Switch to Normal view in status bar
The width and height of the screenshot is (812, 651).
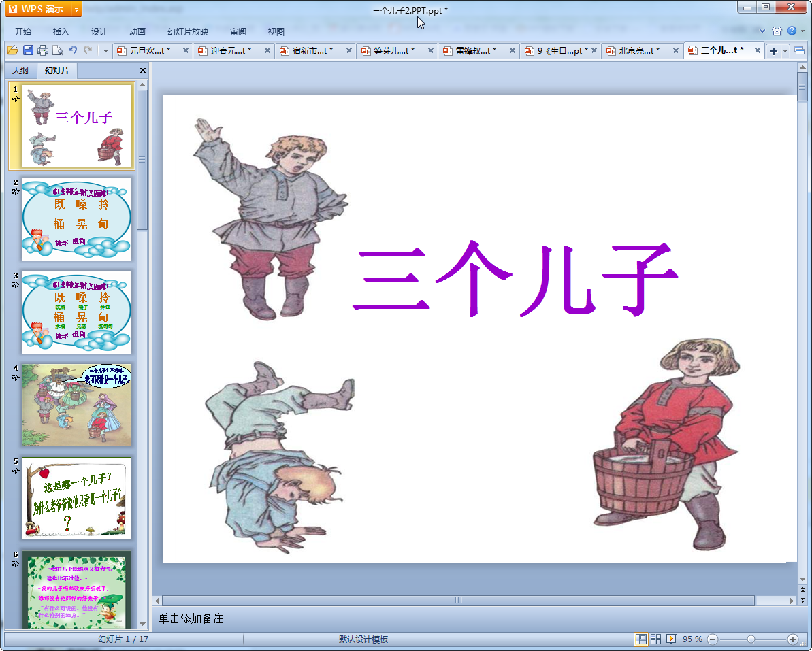(640, 639)
